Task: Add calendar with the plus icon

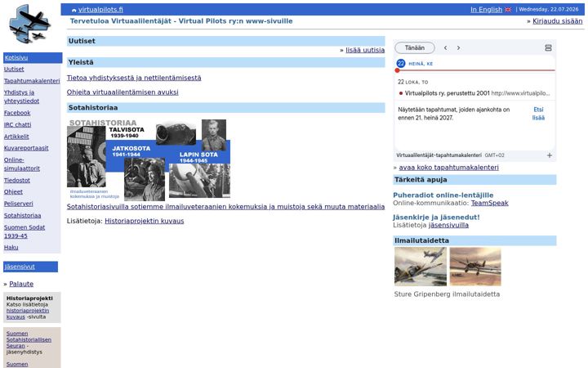Action: coord(550,155)
